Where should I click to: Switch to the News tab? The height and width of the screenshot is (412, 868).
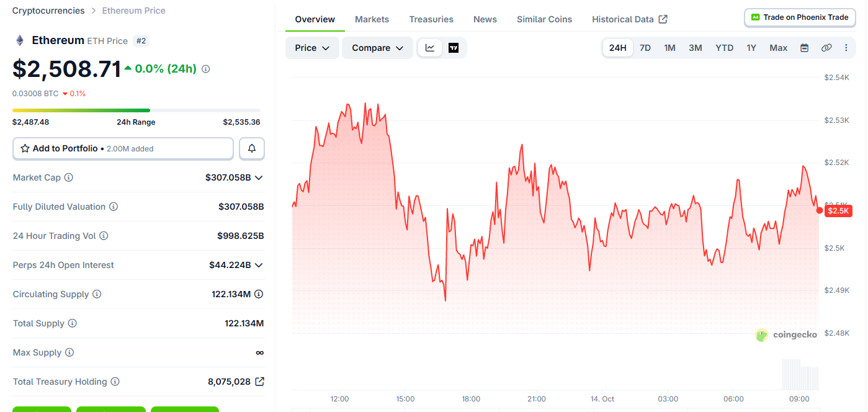pyautogui.click(x=485, y=19)
